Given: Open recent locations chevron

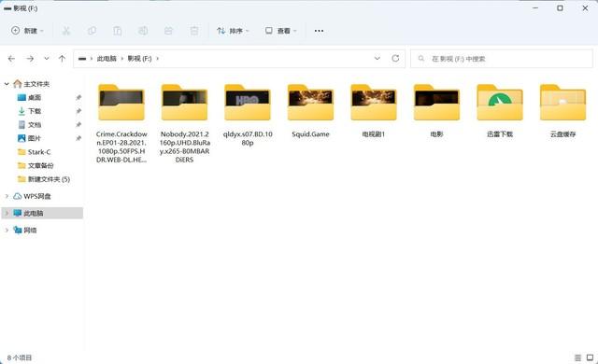Looking at the screenshot, I should pos(47,59).
